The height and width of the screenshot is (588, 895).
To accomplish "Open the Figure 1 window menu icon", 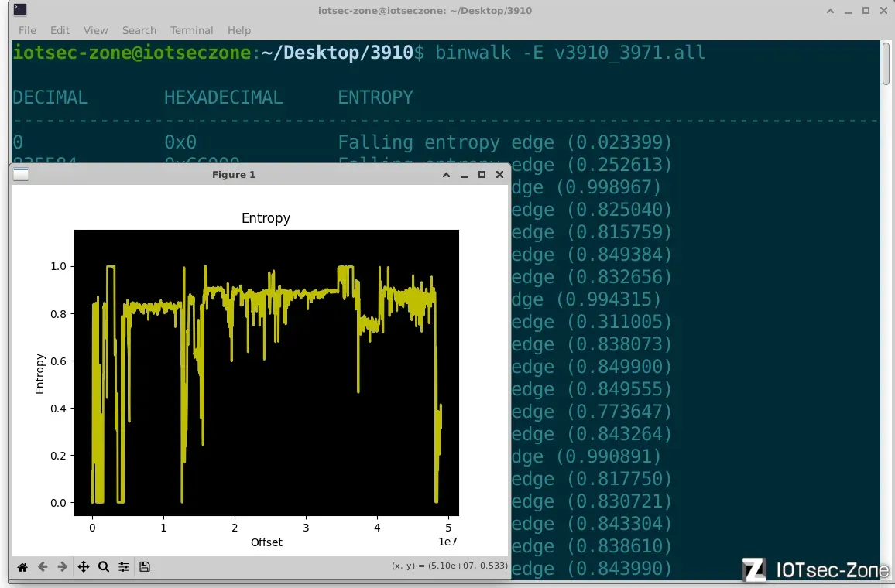I will coord(21,175).
